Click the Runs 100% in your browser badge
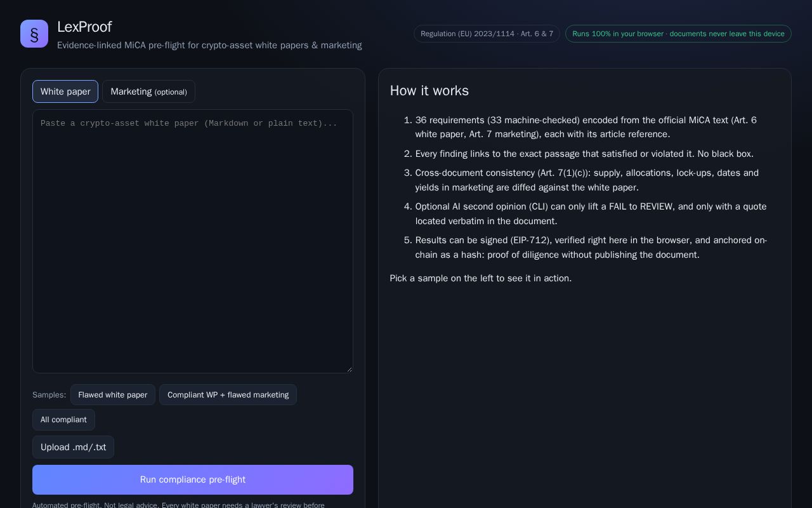The width and height of the screenshot is (812, 508). click(678, 34)
